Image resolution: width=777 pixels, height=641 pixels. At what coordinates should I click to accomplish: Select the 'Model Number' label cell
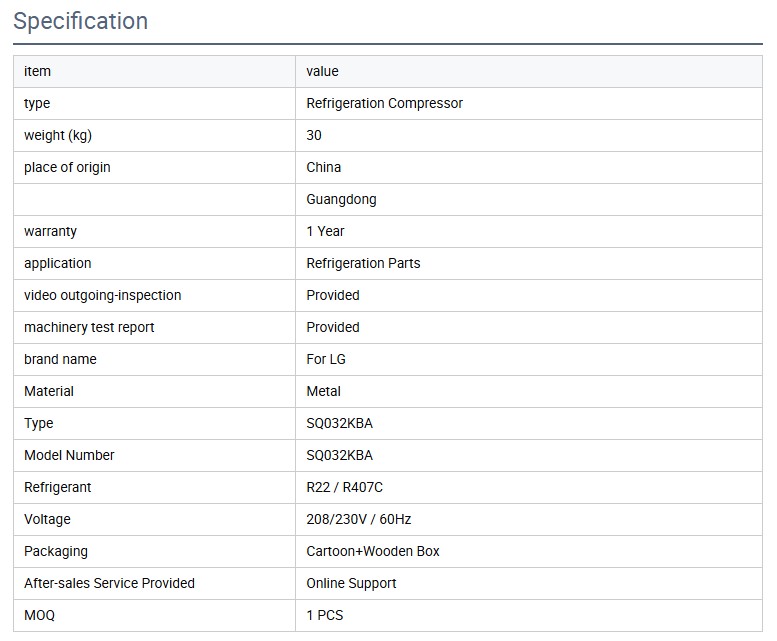69,455
